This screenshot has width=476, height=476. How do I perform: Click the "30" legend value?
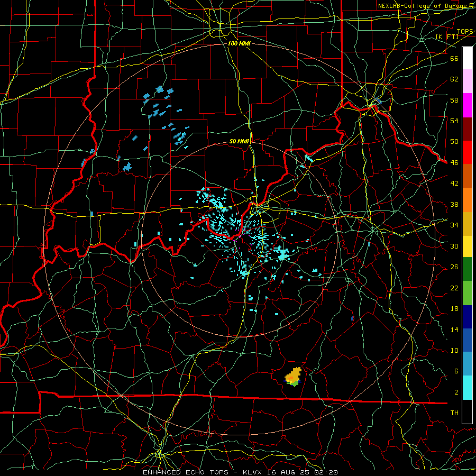point(454,246)
